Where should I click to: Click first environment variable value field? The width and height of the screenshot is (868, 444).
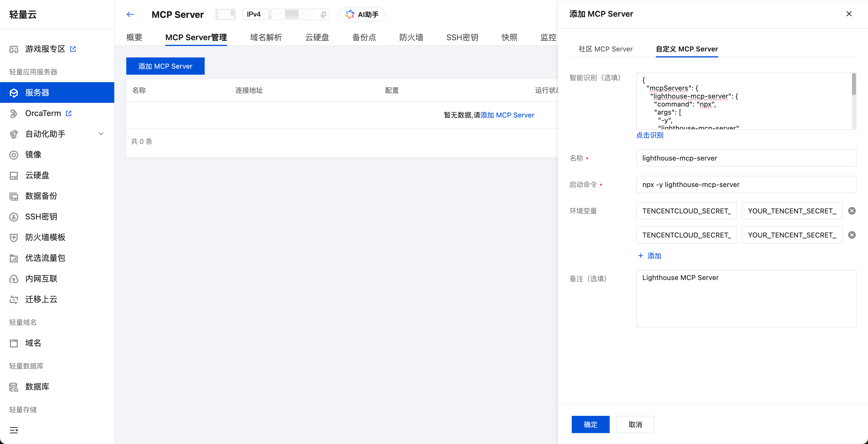point(792,211)
